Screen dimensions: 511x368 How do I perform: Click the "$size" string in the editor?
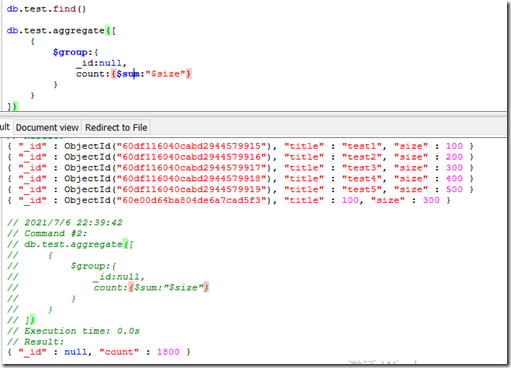tap(165, 74)
